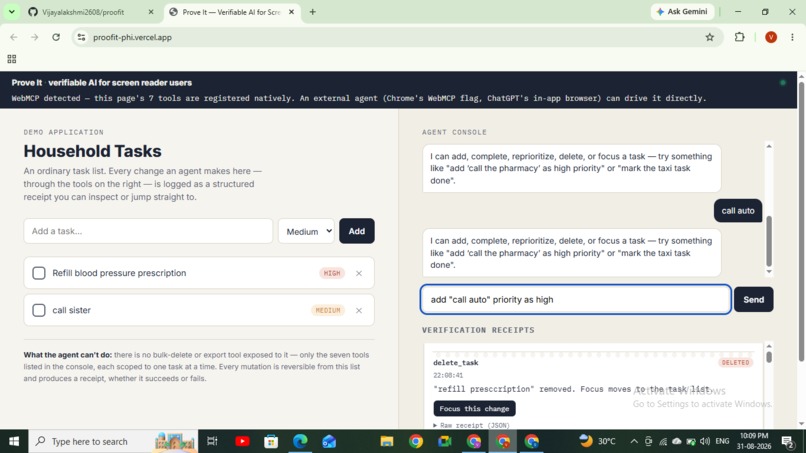The width and height of the screenshot is (806, 453).
Task: Close the Vijayalakshmi2608/proofit tab
Action: click(x=151, y=12)
